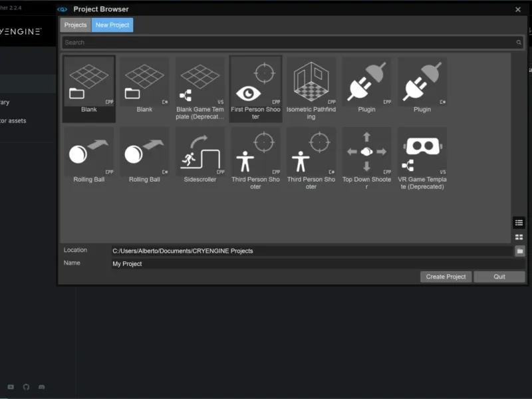Switch to the New Project tab

112,25
